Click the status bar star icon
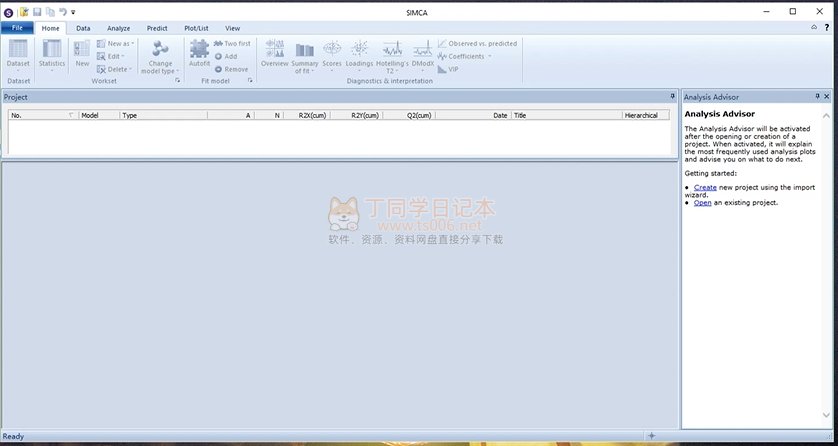Screen dimensions: 838x446 click(651, 436)
